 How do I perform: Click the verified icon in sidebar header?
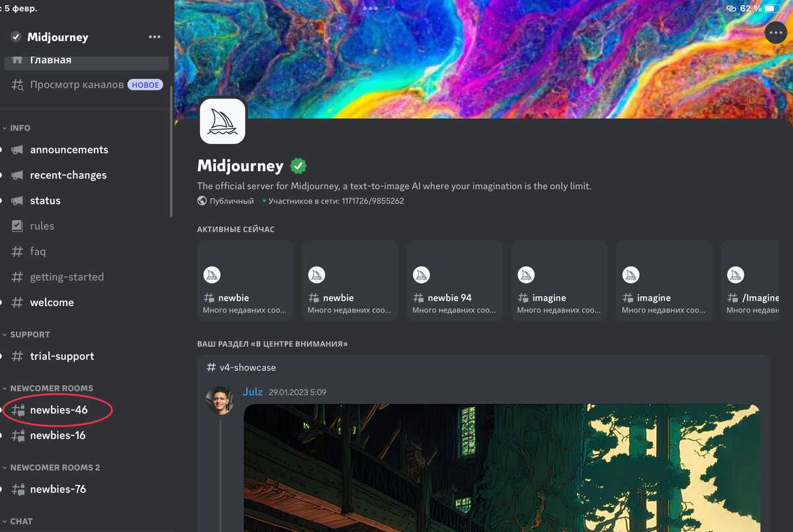(16, 37)
